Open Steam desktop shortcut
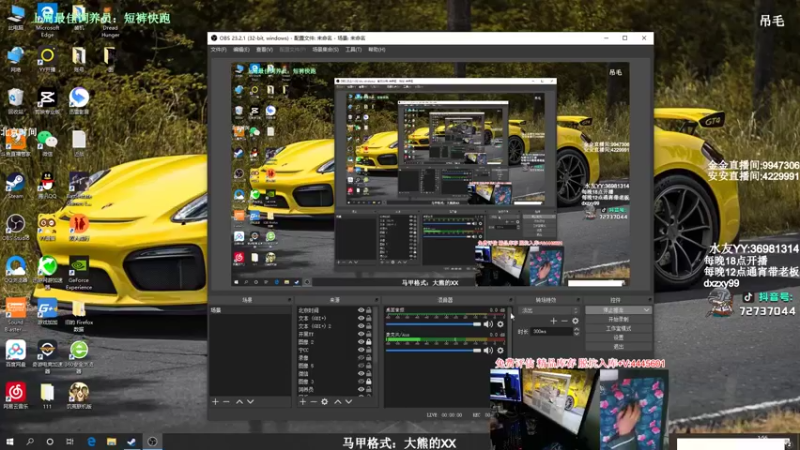This screenshot has width=800, height=450. (15, 183)
